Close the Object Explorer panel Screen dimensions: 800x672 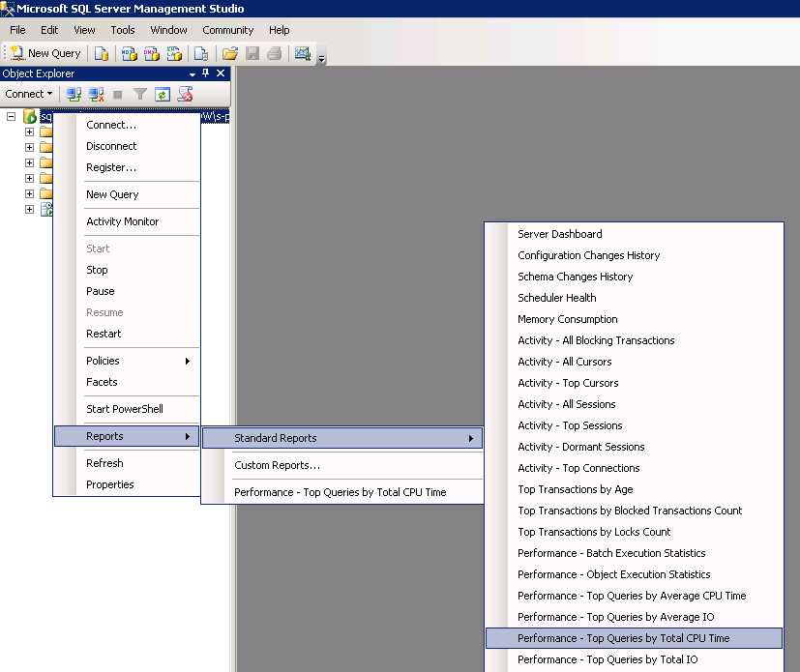click(221, 73)
